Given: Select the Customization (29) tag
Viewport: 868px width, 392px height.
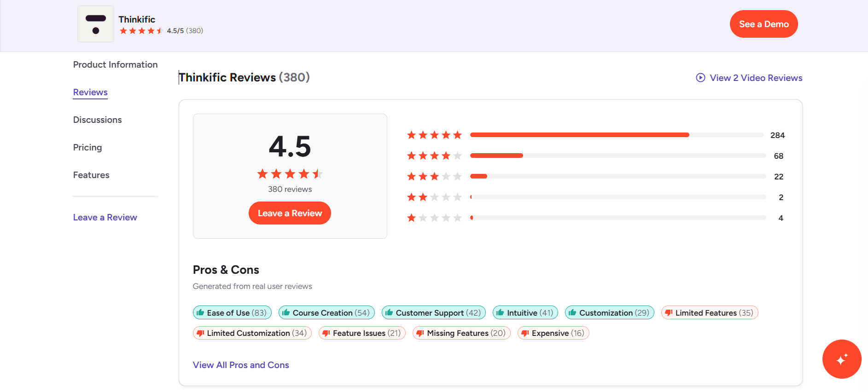Looking at the screenshot, I should click(x=610, y=312).
